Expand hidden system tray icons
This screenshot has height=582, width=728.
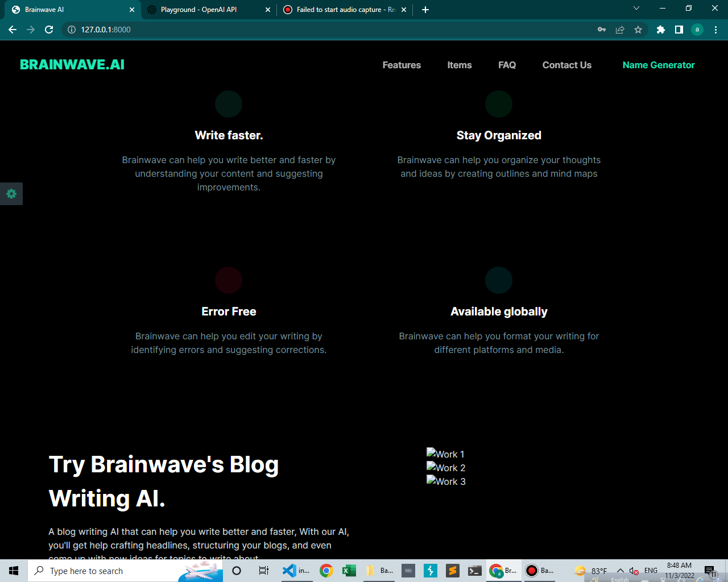tap(621, 571)
